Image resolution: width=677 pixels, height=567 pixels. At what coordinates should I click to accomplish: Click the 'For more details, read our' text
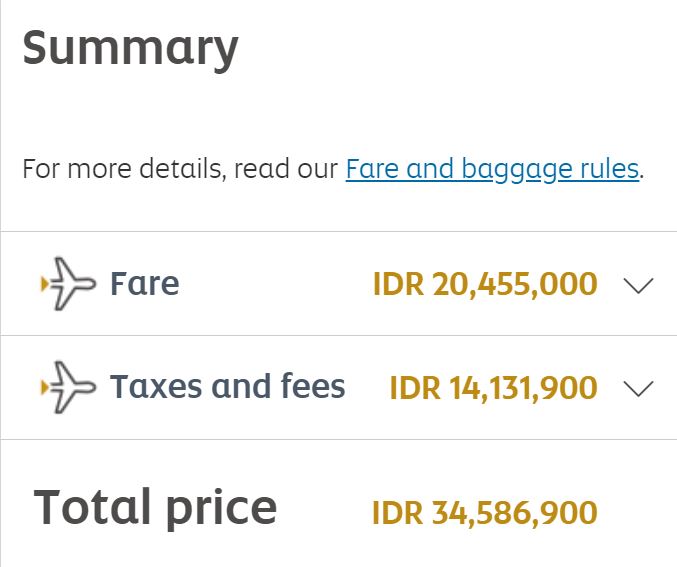point(180,169)
